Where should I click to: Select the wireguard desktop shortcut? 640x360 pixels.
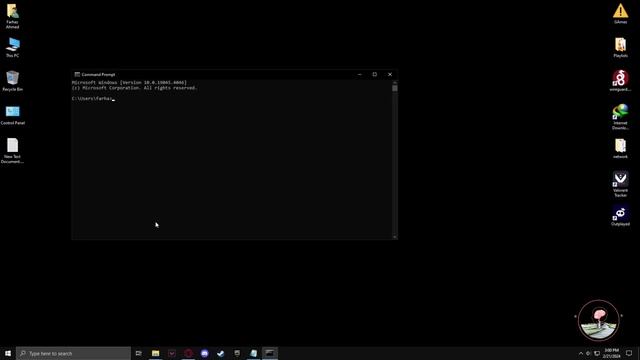[x=620, y=80]
